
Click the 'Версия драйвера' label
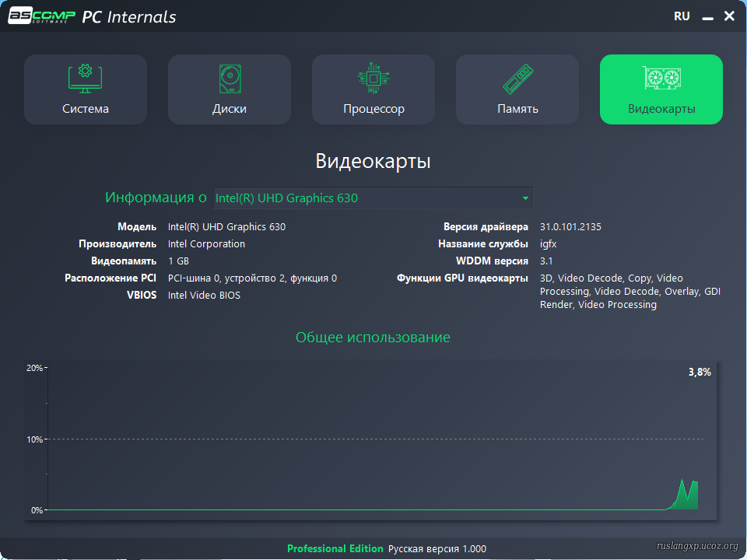[486, 227]
